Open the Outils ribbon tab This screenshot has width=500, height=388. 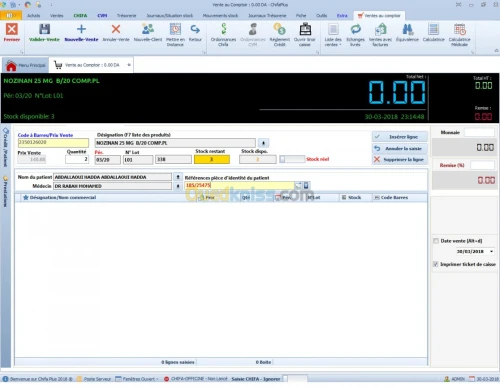[x=321, y=16]
